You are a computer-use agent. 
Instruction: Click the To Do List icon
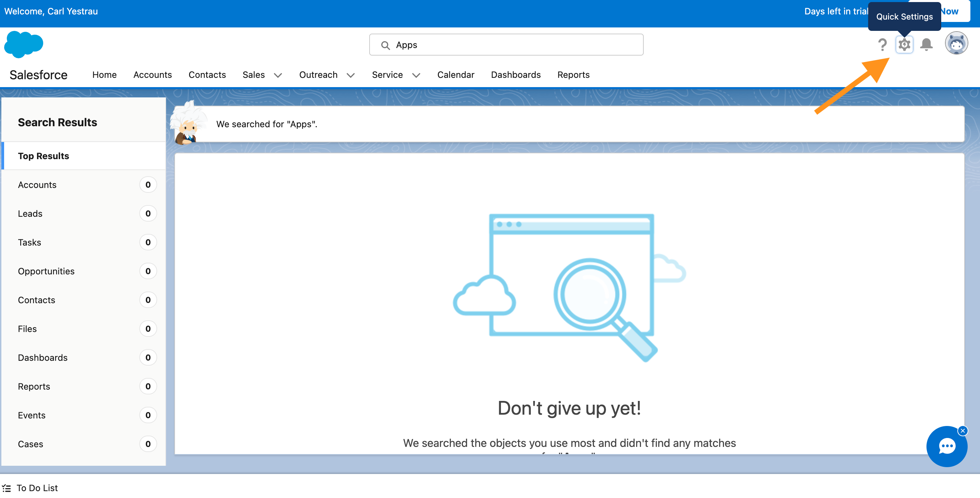point(6,488)
